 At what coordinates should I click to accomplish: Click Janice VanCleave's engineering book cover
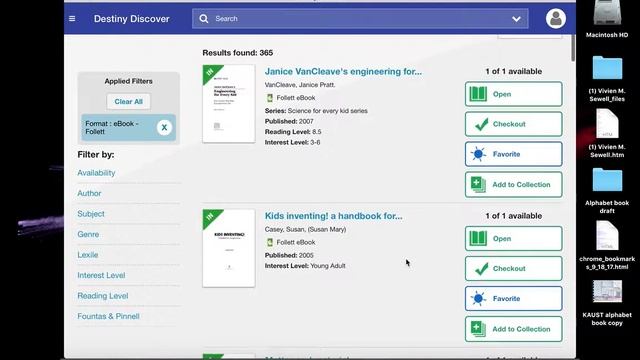point(229,104)
